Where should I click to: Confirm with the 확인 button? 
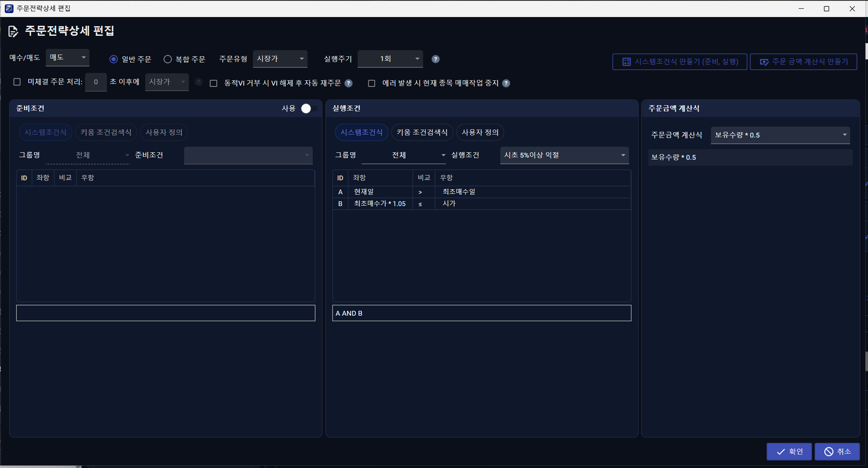point(789,451)
